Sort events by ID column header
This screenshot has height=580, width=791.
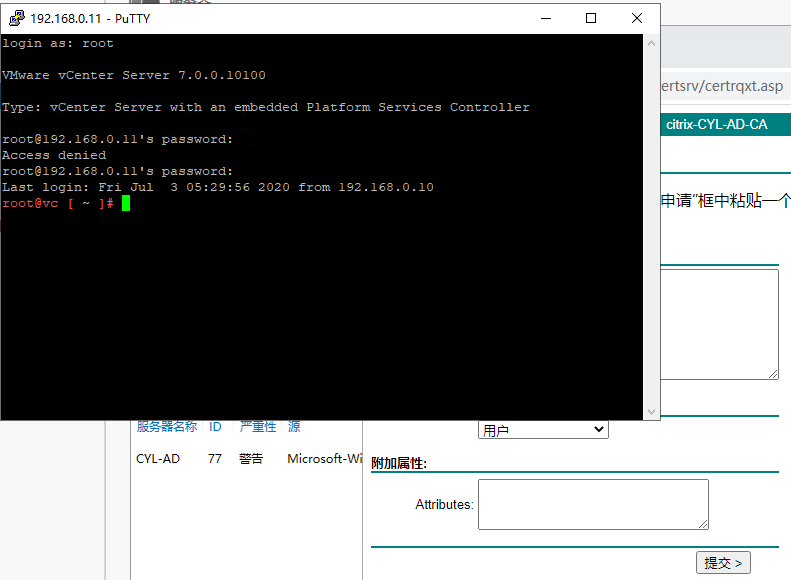[215, 427]
